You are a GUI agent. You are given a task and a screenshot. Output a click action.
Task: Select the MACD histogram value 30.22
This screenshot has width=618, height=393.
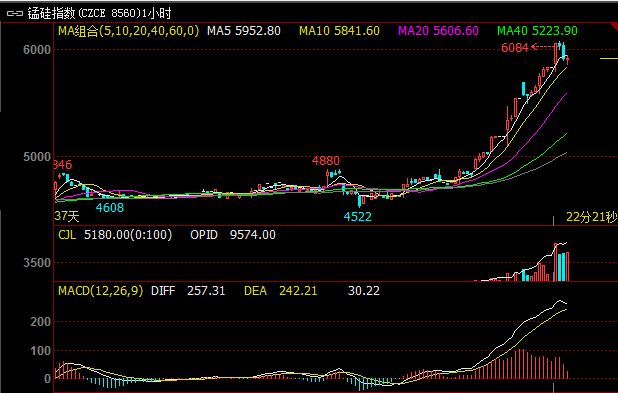pyautogui.click(x=364, y=291)
